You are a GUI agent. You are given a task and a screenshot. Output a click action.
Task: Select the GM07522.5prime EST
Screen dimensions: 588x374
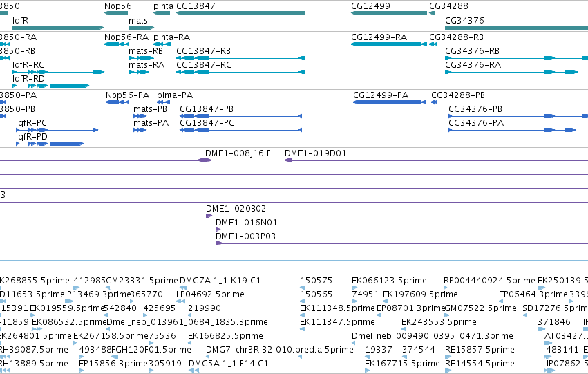pos(446,315)
